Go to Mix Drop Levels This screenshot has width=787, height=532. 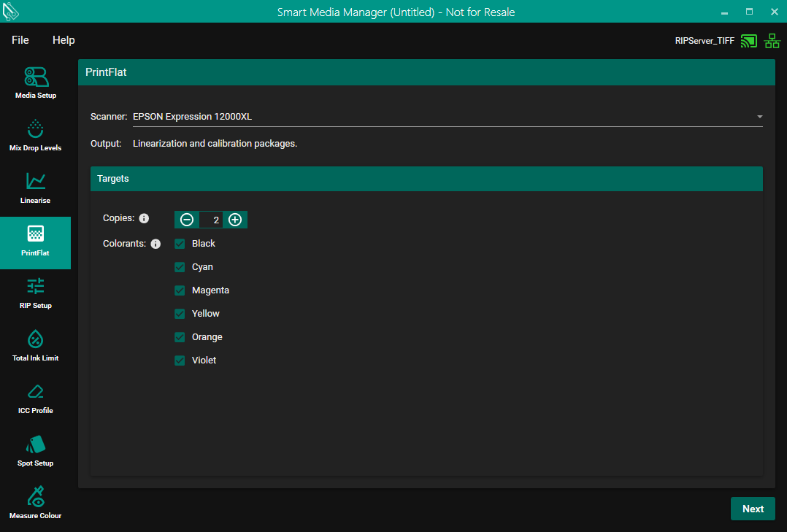(35, 135)
